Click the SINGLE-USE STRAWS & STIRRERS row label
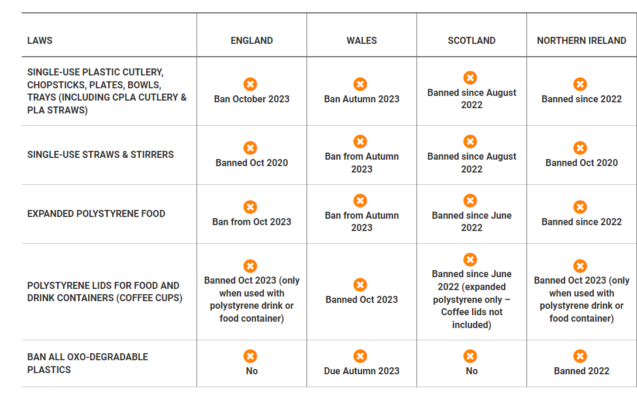The height and width of the screenshot is (400, 637). click(x=100, y=155)
